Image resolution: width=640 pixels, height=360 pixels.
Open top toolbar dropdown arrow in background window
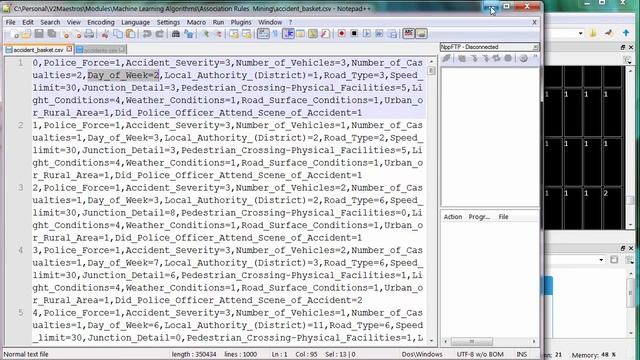click(580, 33)
